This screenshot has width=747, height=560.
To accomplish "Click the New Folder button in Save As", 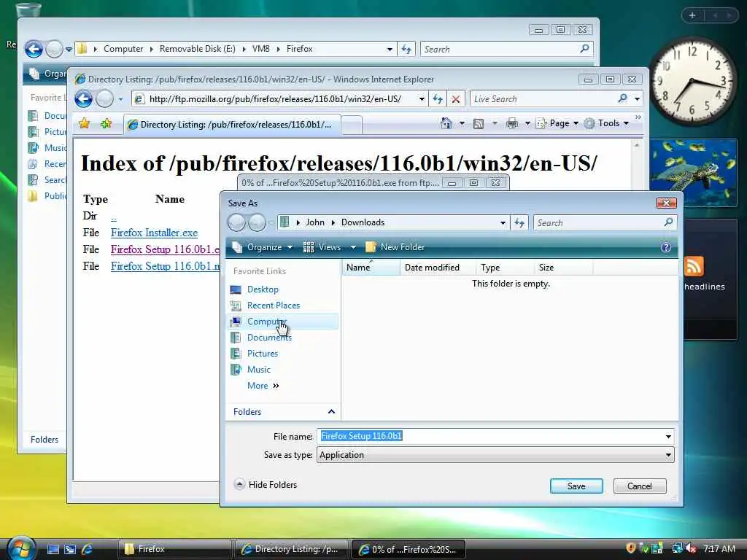I will point(395,247).
